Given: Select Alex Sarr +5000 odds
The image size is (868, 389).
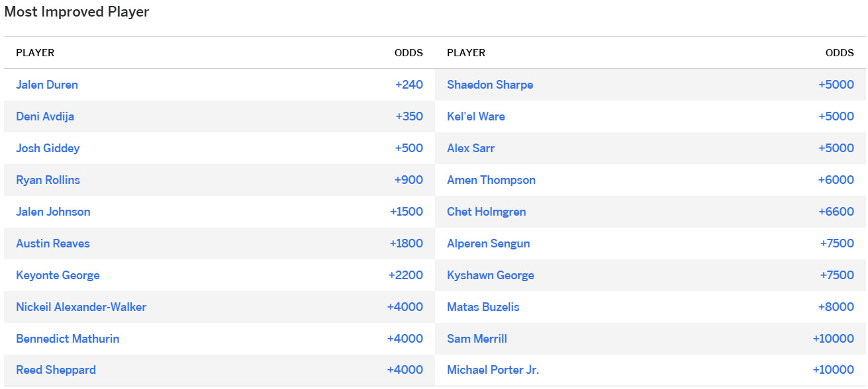Looking at the screenshot, I should tap(836, 148).
